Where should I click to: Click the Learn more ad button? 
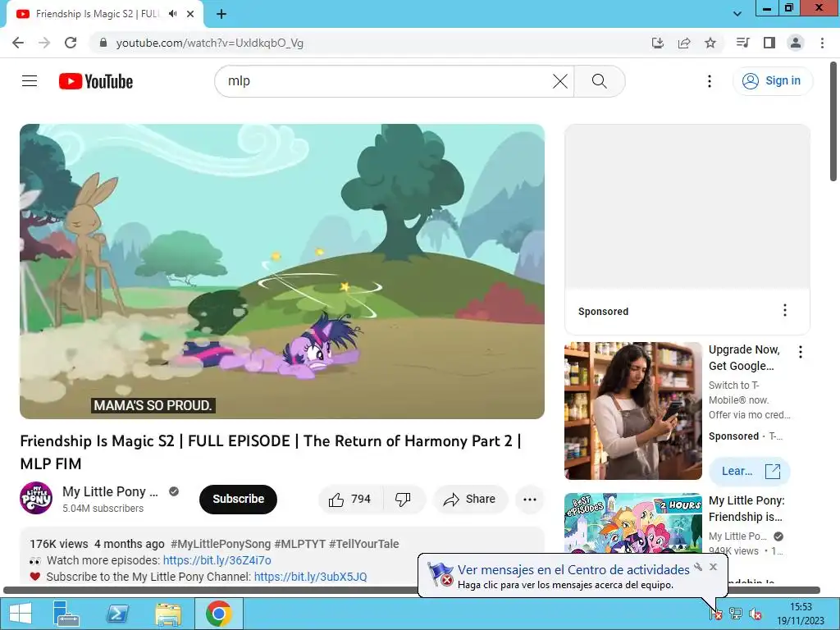point(749,471)
